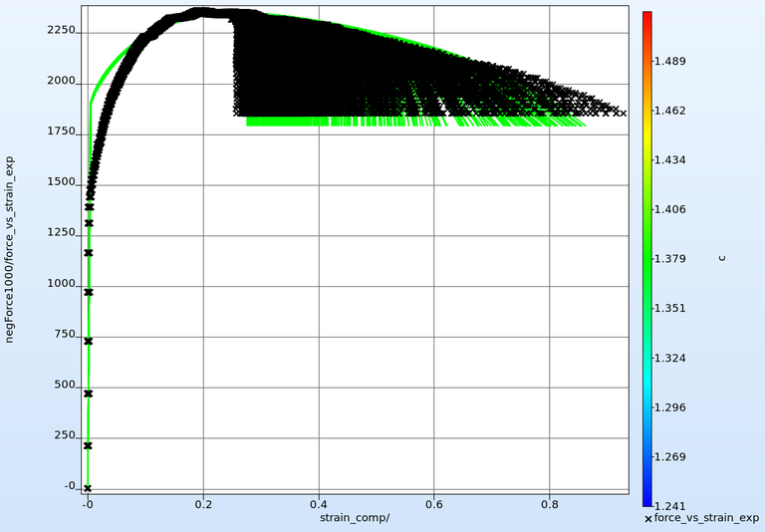Select the 1.489 colorbar tick label
The width and height of the screenshot is (765, 532).
pos(669,62)
